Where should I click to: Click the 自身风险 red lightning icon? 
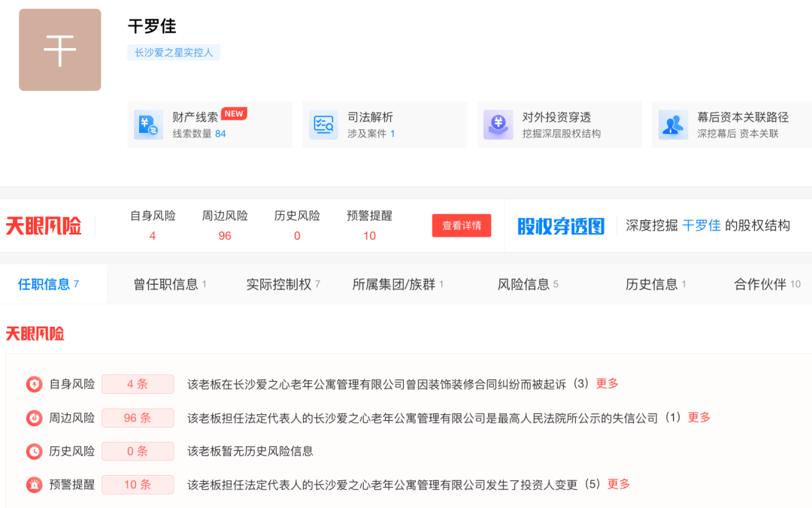point(35,384)
